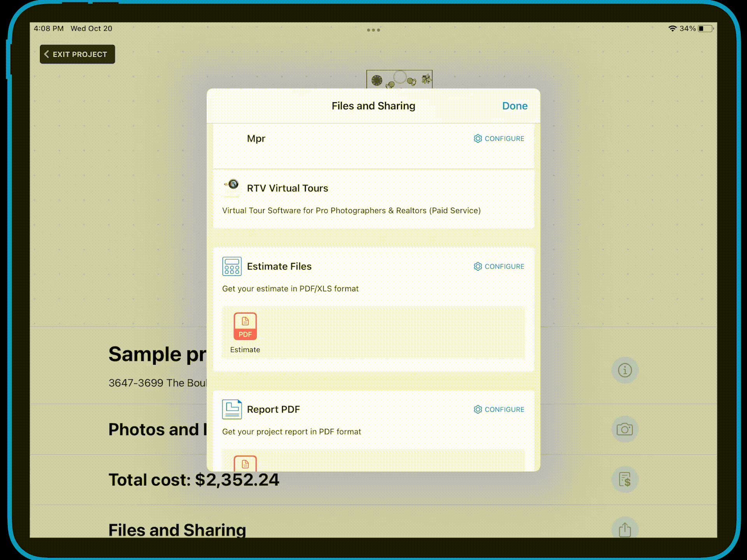The height and width of the screenshot is (560, 747).
Task: Click the 3647-3699 The Boulevard address text
Action: 158,383
